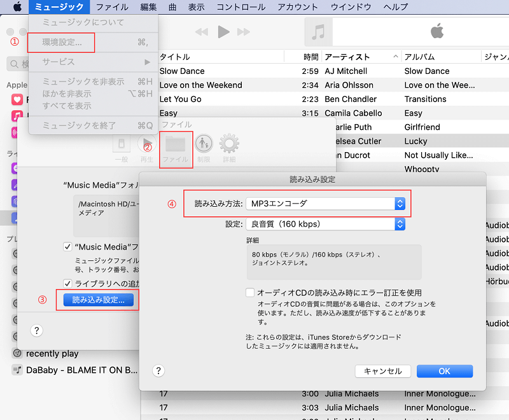The width and height of the screenshot is (509, 420).
Task: Click album Lucky
Action: (x=416, y=141)
